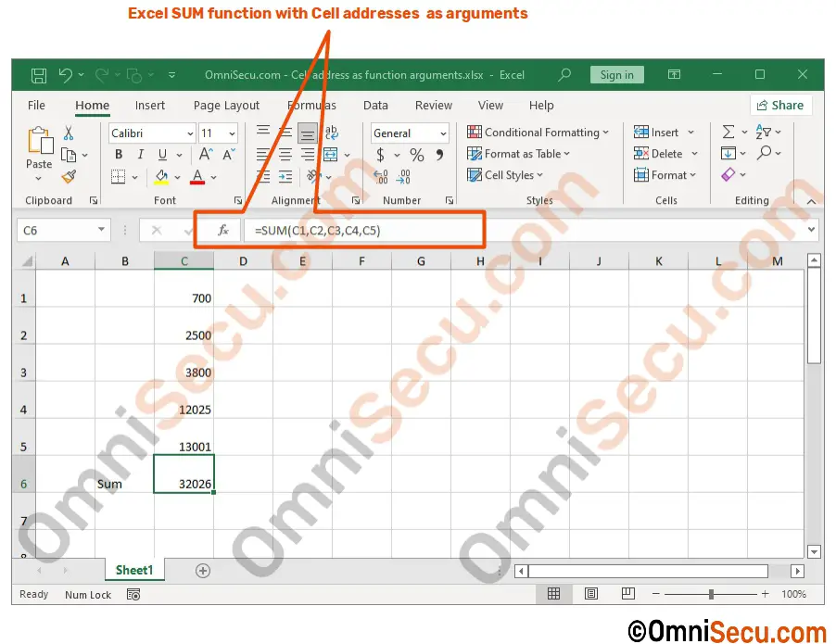Click the zoom slider handle
This screenshot has width=836, height=644.
tap(711, 594)
